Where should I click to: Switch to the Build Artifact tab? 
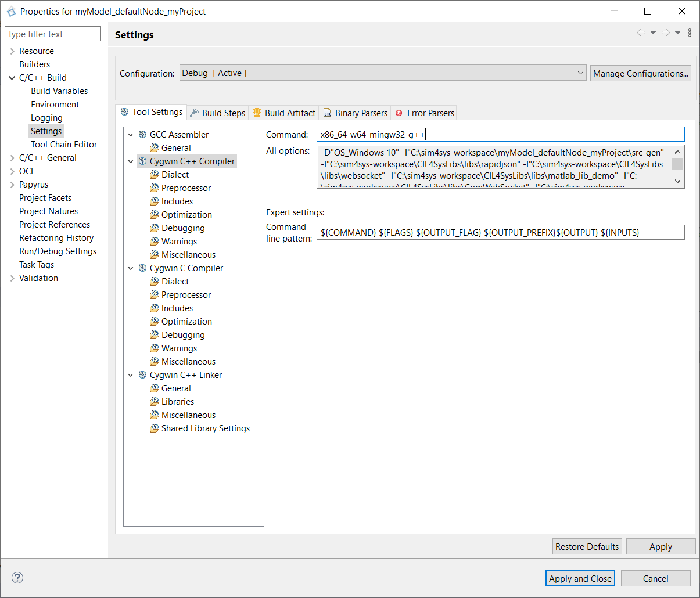285,113
